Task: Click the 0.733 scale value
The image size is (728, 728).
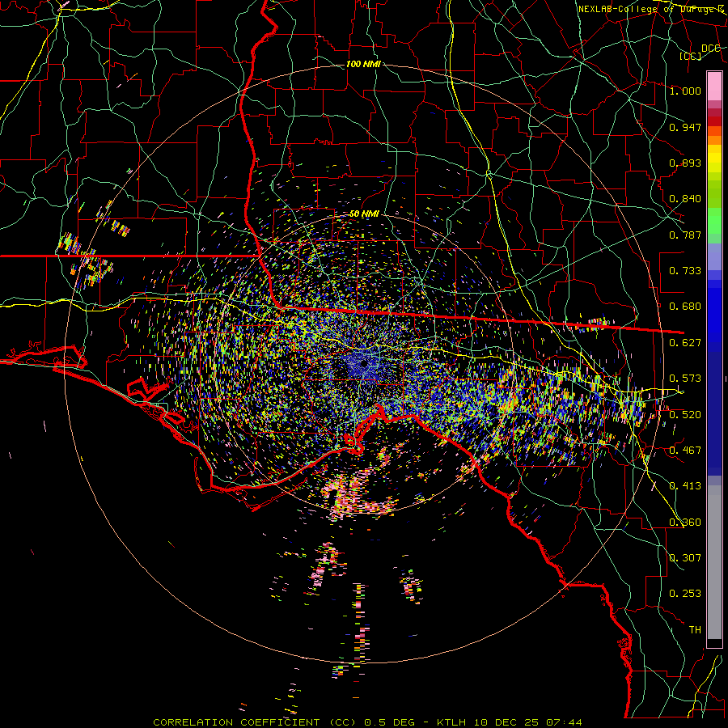Action: coord(685,271)
